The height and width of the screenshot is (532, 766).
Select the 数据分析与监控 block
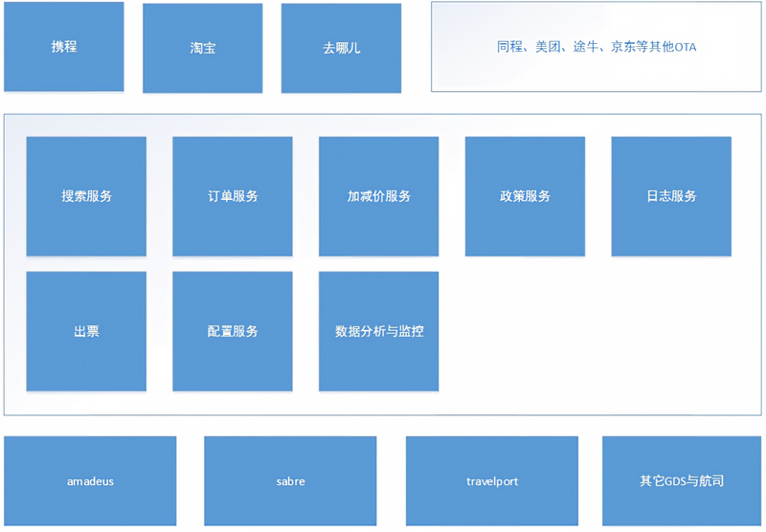(x=378, y=331)
